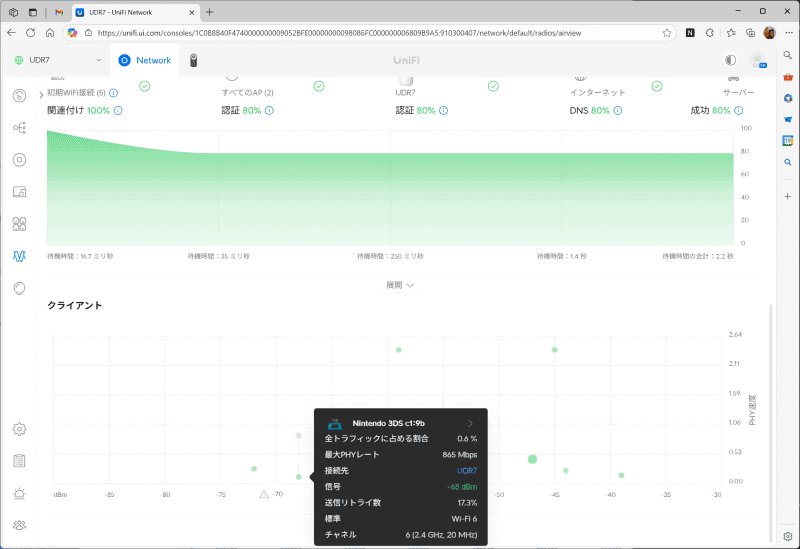
Task: Expand the 初期WIFI接続 row arrow
Action: (x=41, y=95)
